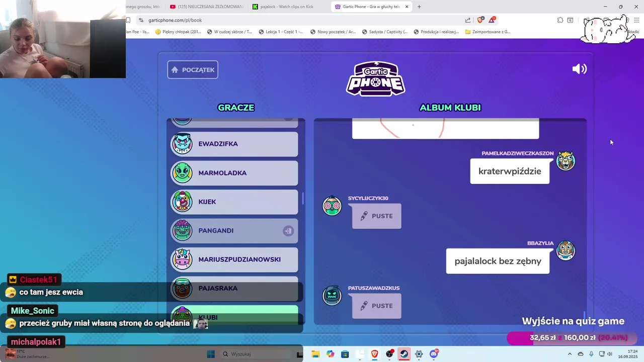Screen dimensions: 644x362
Task: Open OBS Studio from taskbar
Action: pos(389,354)
